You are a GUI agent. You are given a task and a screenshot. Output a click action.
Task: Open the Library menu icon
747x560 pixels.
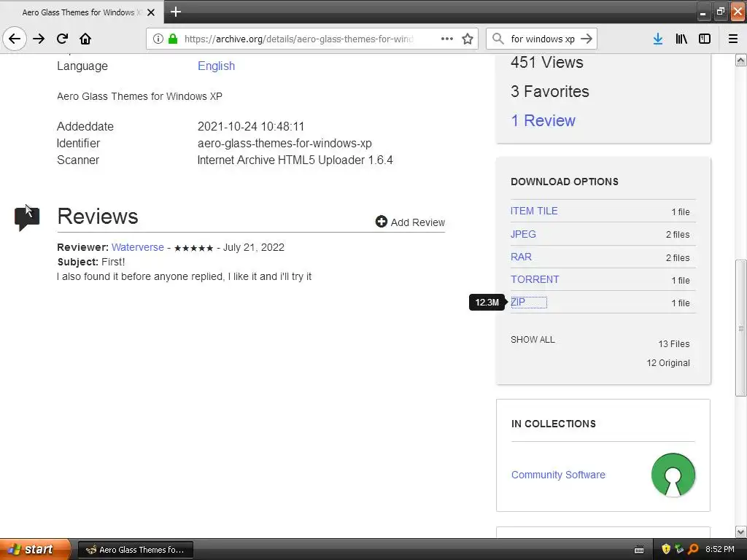(681, 39)
